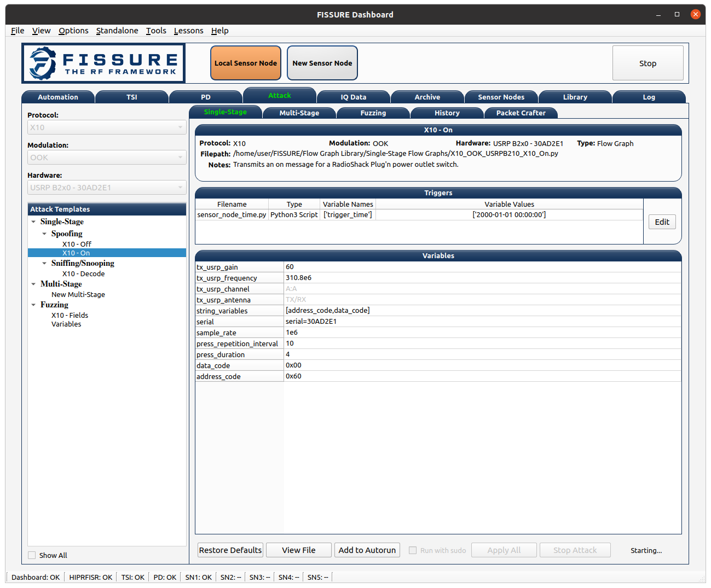The image size is (711, 588).
Task: Select X10 - Decode in Attack Templates
Action: pos(83,273)
